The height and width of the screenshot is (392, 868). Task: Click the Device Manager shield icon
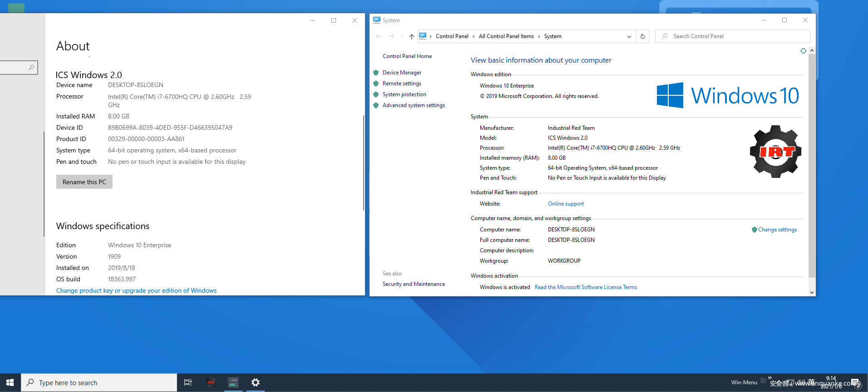(x=376, y=73)
